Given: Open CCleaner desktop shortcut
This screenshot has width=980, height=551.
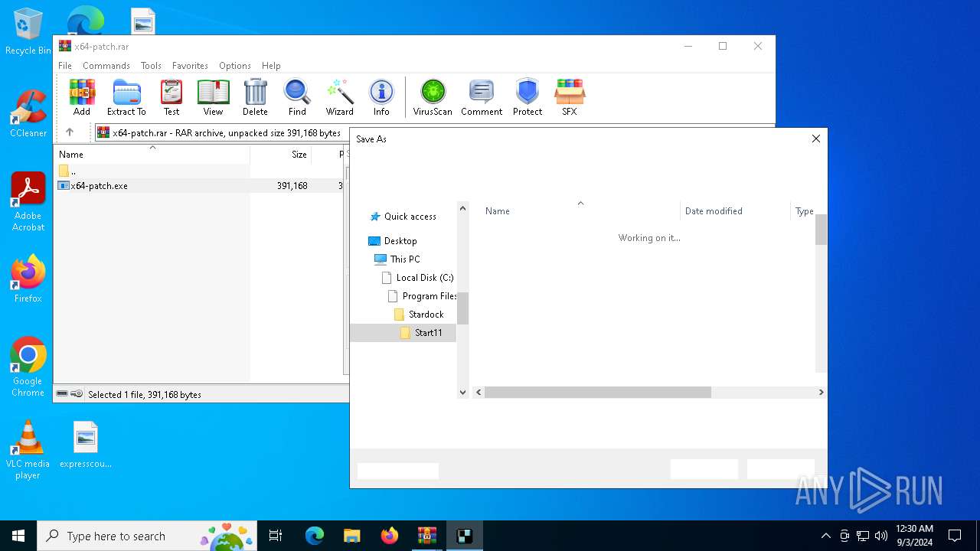Looking at the screenshot, I should pos(28,113).
